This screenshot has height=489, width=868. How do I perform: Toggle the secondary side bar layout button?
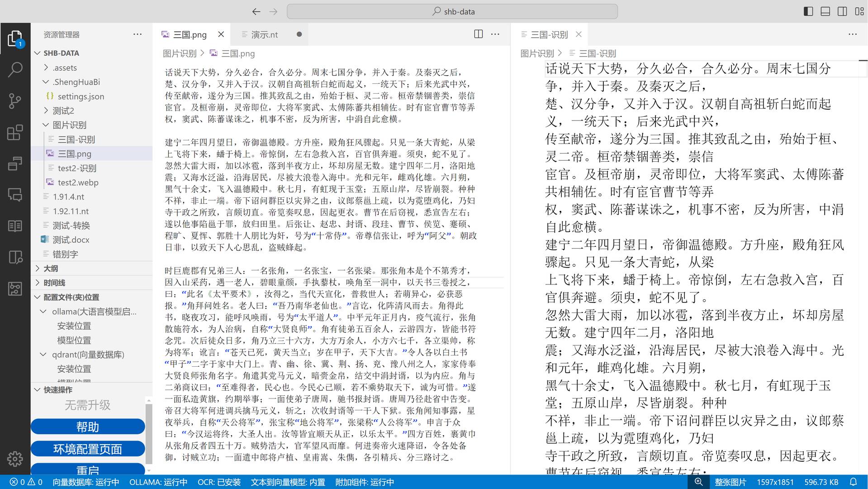click(x=842, y=12)
